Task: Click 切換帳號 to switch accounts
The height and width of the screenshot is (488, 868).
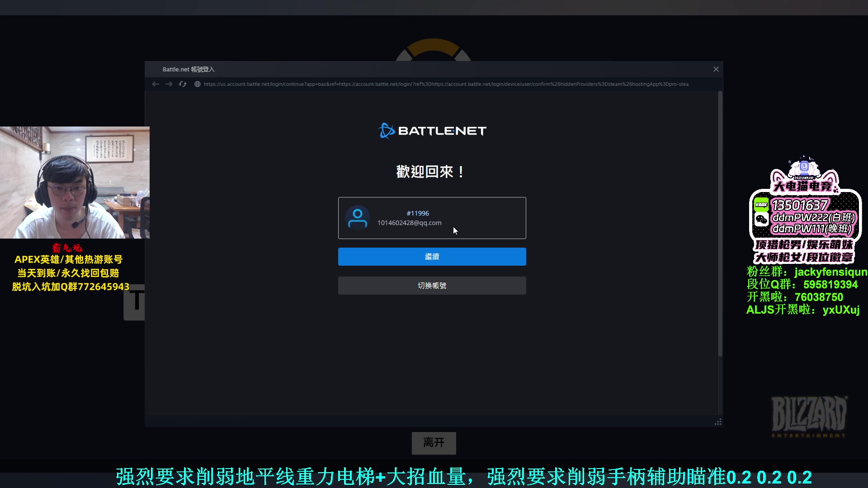Action: coord(432,285)
